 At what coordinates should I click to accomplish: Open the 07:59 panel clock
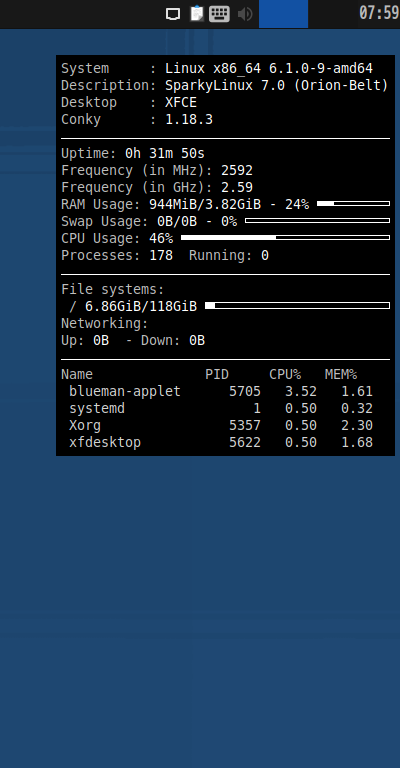coord(379,13)
